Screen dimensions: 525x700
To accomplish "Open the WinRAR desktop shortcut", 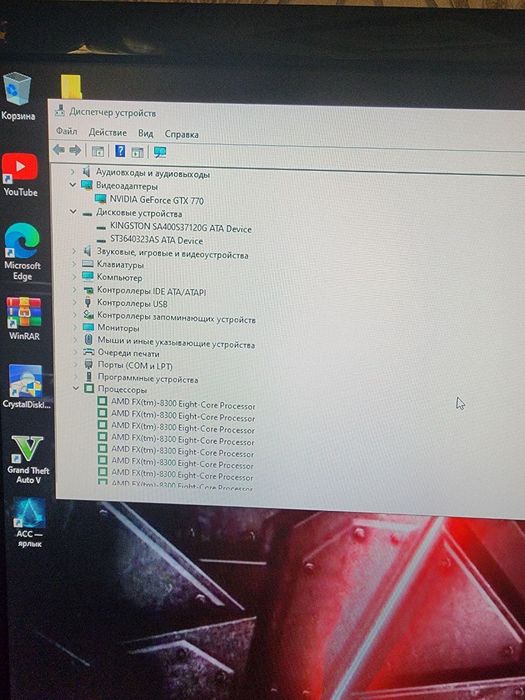I will (x=24, y=319).
